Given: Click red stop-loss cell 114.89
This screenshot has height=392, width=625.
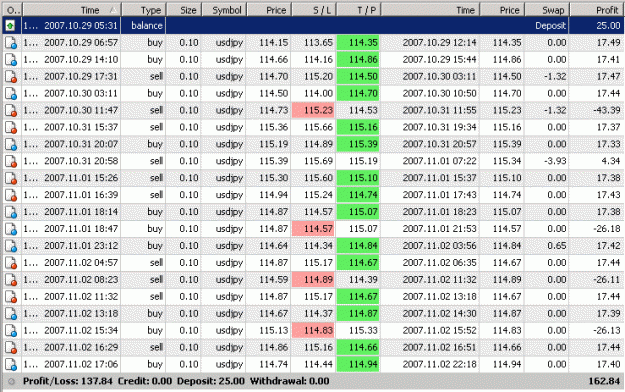Looking at the screenshot, I should [313, 280].
